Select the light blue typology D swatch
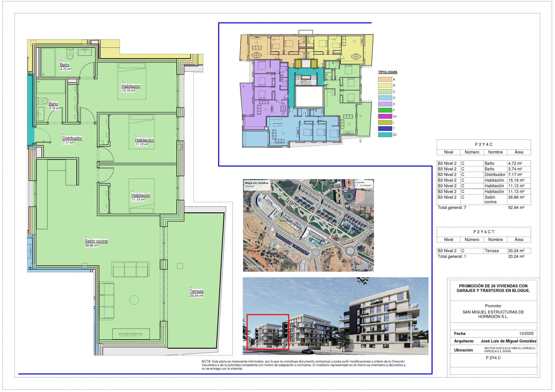 385,98
